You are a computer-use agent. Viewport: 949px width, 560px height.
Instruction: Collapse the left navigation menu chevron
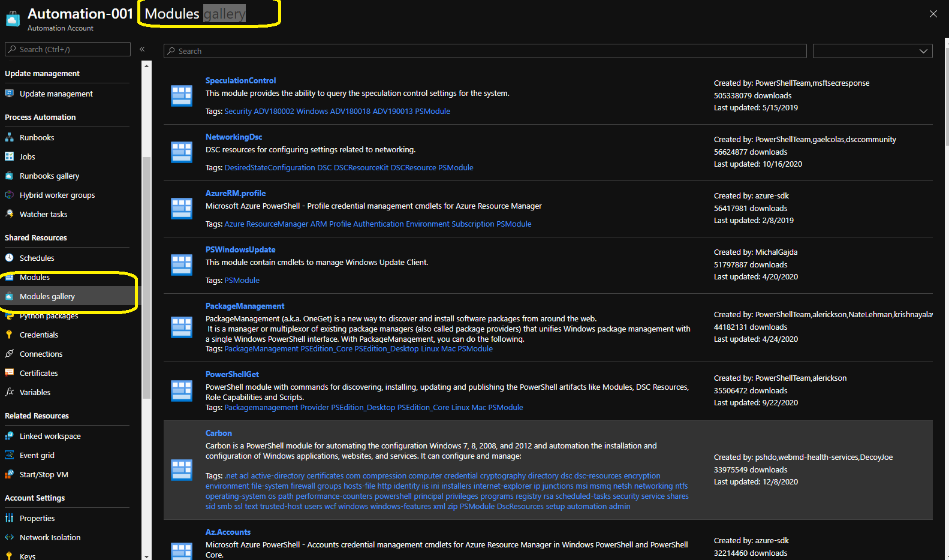tap(142, 49)
